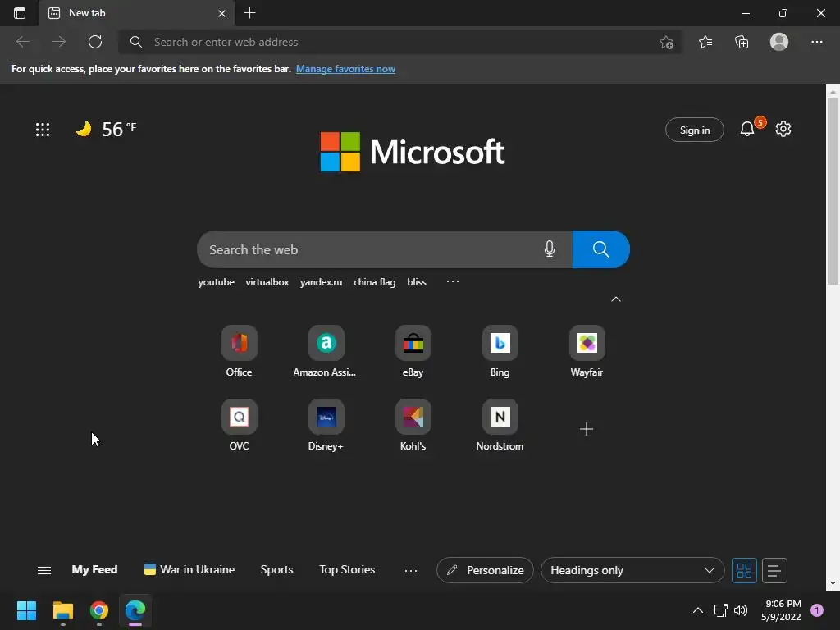Open the app launcher grid icon

click(43, 129)
